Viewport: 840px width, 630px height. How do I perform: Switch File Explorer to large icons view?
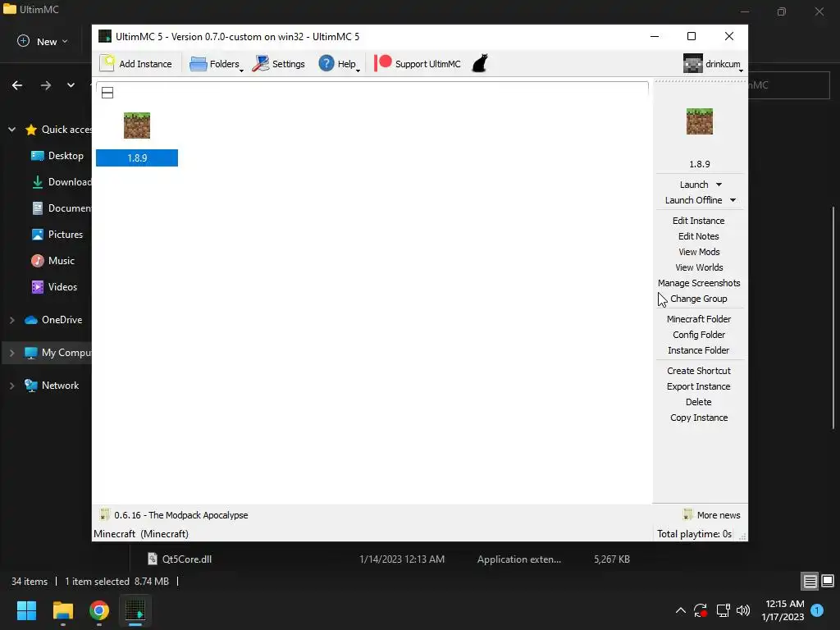click(x=828, y=581)
